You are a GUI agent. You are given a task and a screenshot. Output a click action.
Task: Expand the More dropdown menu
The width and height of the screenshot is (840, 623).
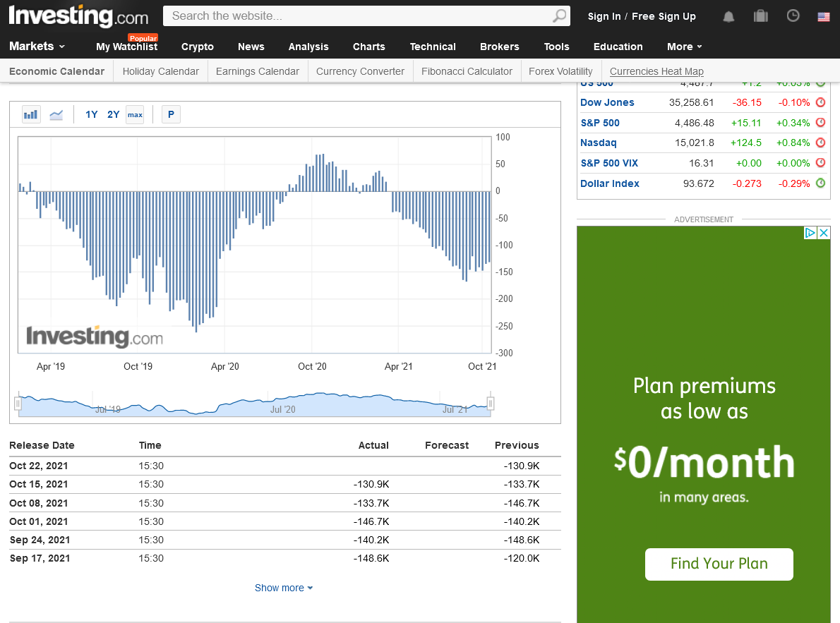point(684,47)
